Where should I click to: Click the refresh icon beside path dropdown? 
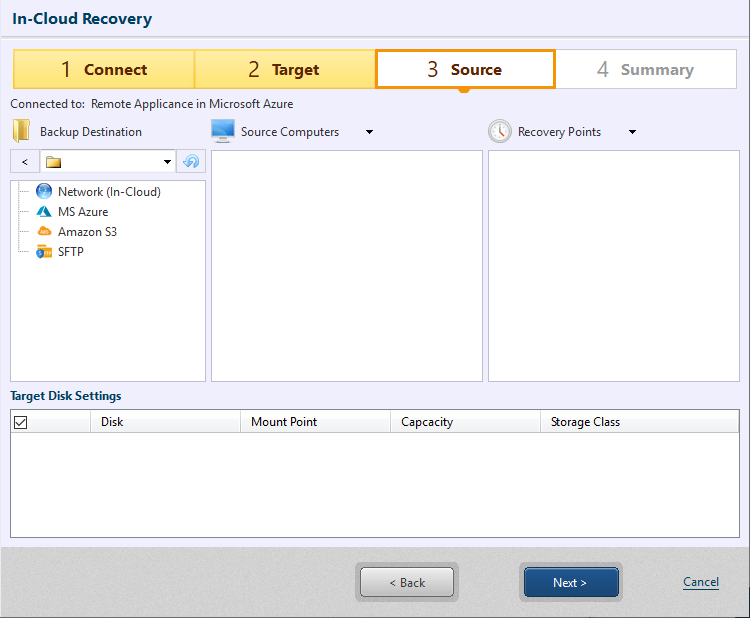pos(191,162)
